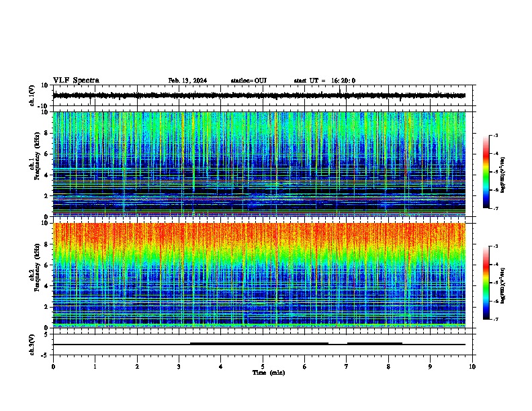Click time axis tick label "6"
The height and width of the screenshot is (411, 532).
pos(305,367)
